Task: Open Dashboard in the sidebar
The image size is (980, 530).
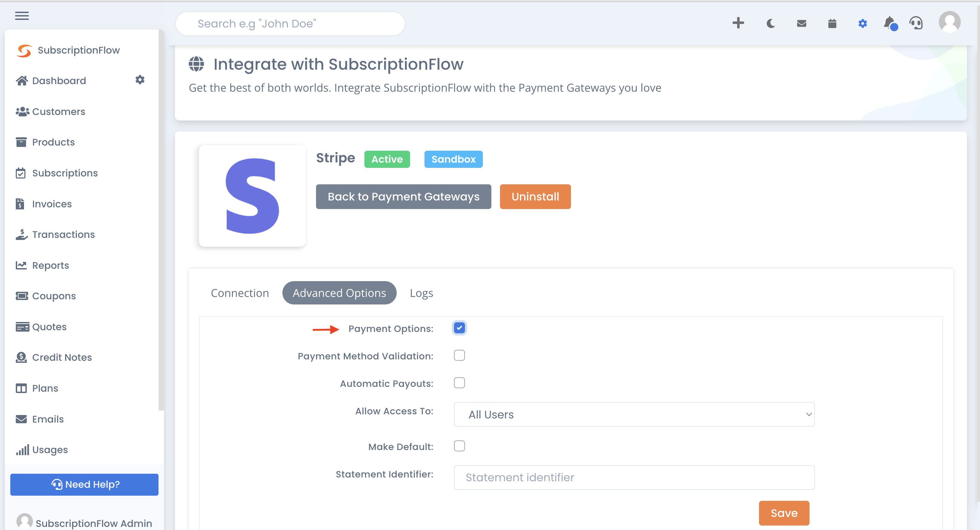Action: [59, 81]
